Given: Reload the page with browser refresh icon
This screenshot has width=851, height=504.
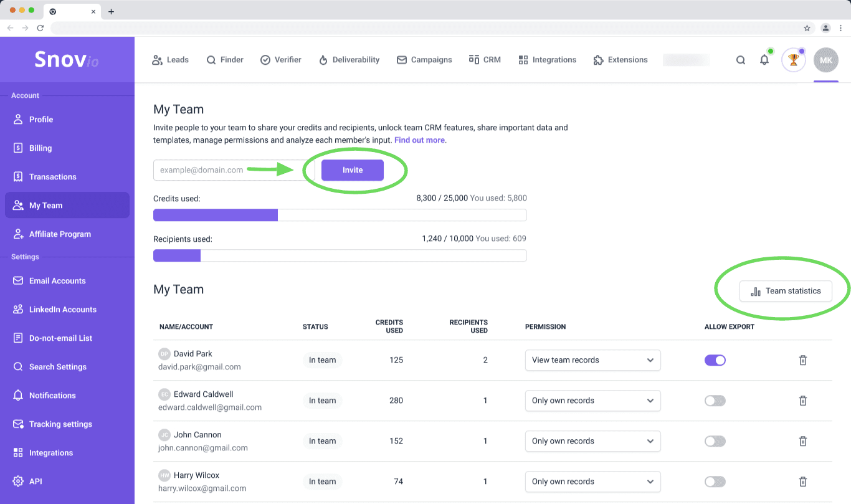Looking at the screenshot, I should click(40, 28).
